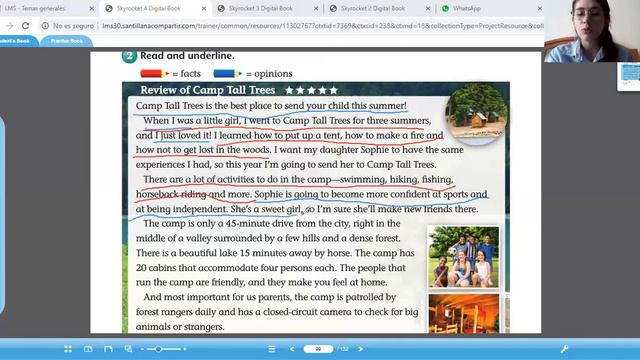Switch to single-page view icon
The height and width of the screenshot is (360, 640).
pos(108,349)
